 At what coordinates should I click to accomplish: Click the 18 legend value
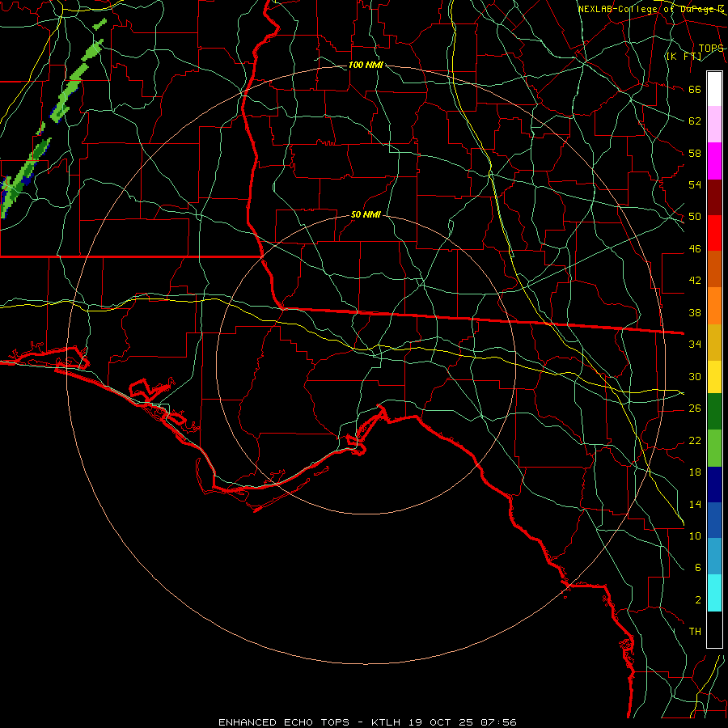[x=695, y=472]
